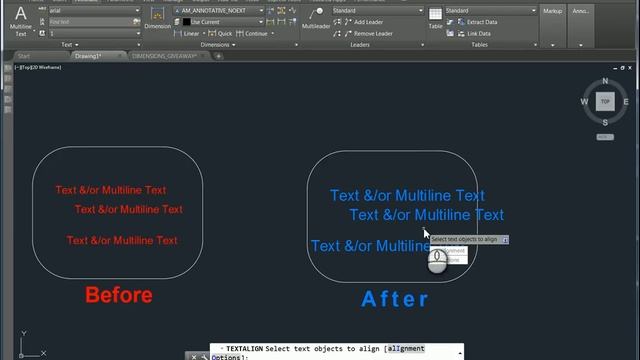Click the align leaders icon
The width and height of the screenshot is (640, 360).
(337, 22)
